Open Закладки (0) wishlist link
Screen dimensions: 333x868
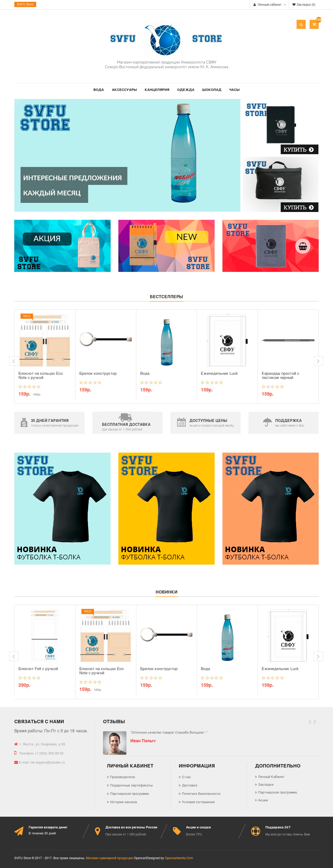tap(304, 5)
